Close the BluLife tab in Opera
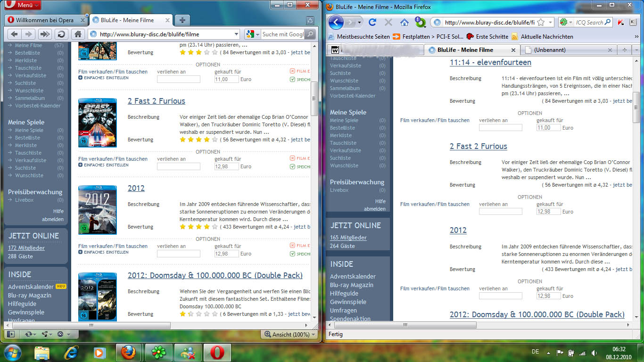Screen dimensions: 644x362 pos(166,20)
